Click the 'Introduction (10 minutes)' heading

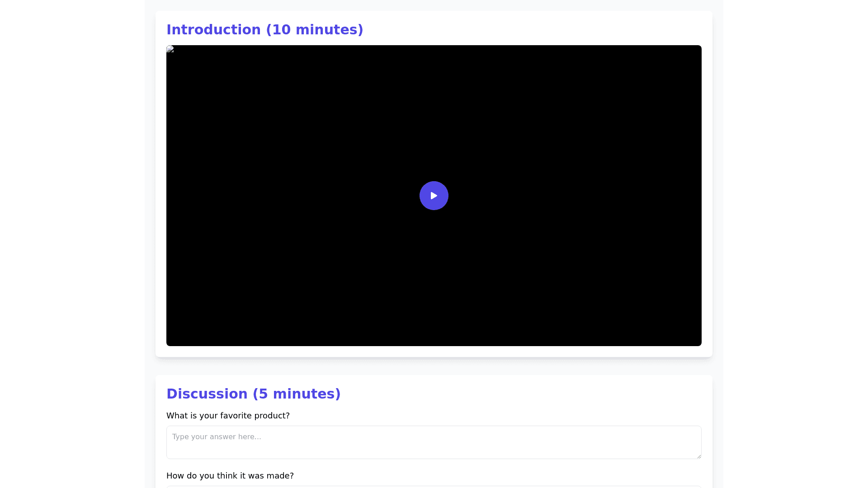(x=264, y=29)
